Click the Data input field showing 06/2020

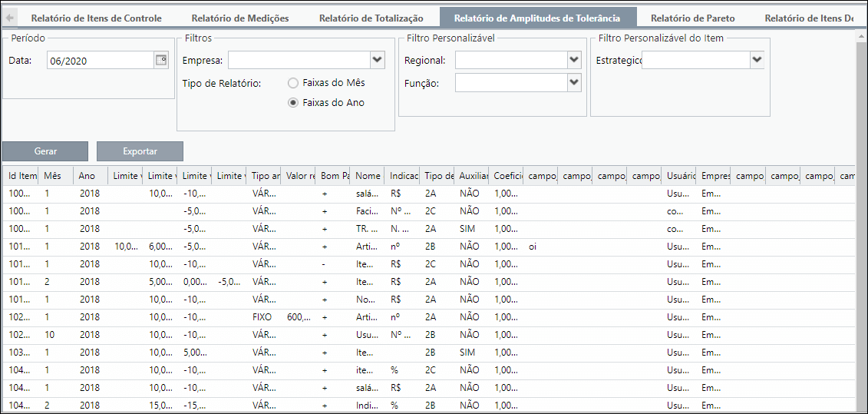100,61
